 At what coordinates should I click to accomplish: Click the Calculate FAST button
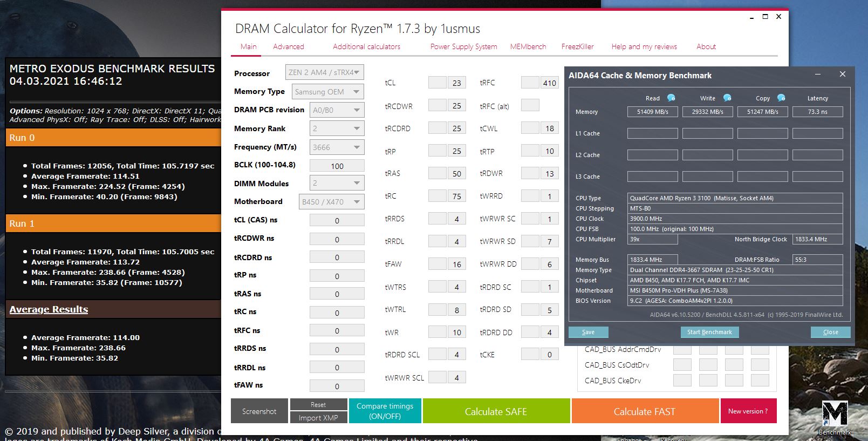click(x=645, y=411)
